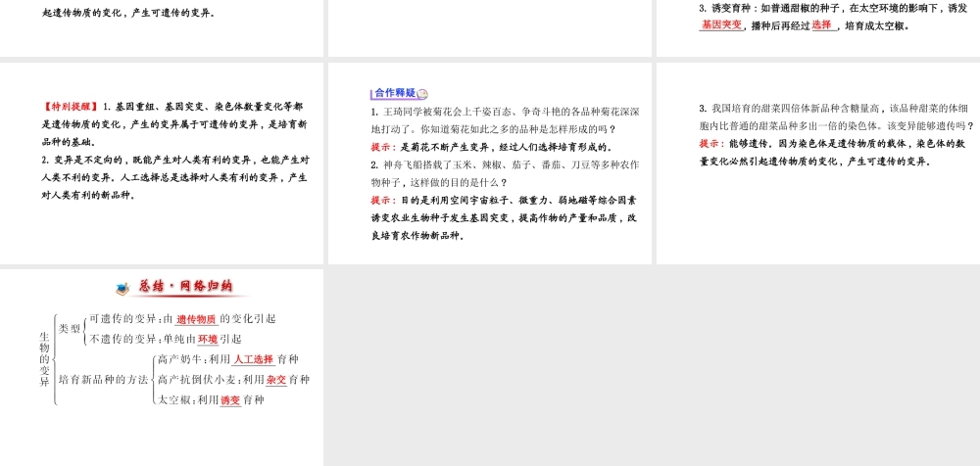
Task: Click the underlined answer 杂交
Action: point(276,379)
